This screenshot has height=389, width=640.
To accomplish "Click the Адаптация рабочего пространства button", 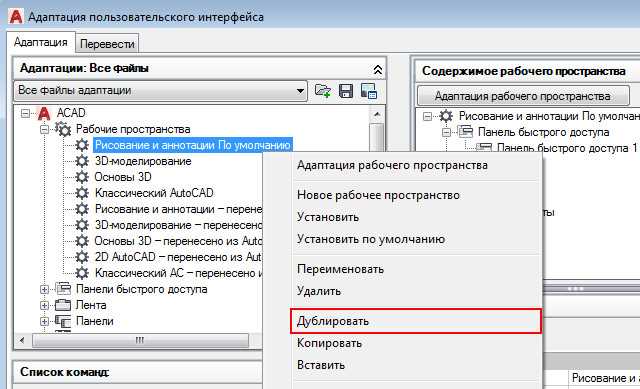I will pyautogui.click(x=522, y=96).
